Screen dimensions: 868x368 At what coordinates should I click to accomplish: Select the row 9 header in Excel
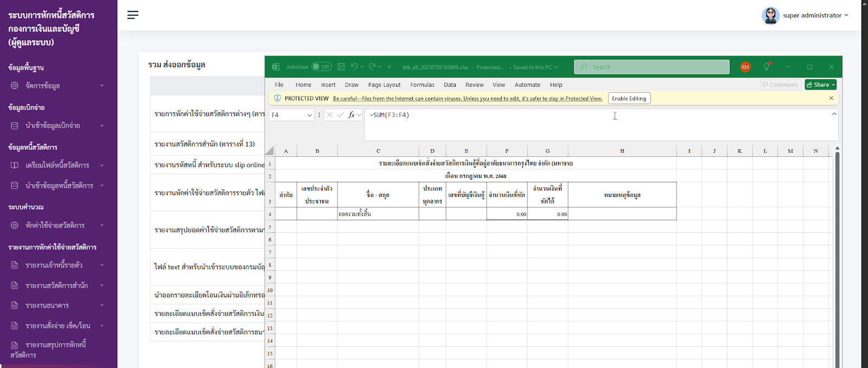(x=270, y=277)
